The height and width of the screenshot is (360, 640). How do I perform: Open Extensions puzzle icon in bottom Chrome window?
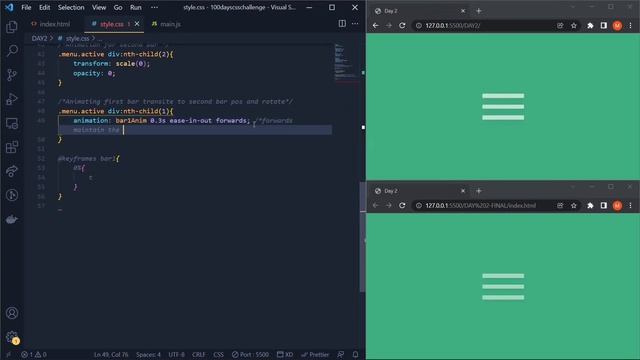tap(590, 205)
